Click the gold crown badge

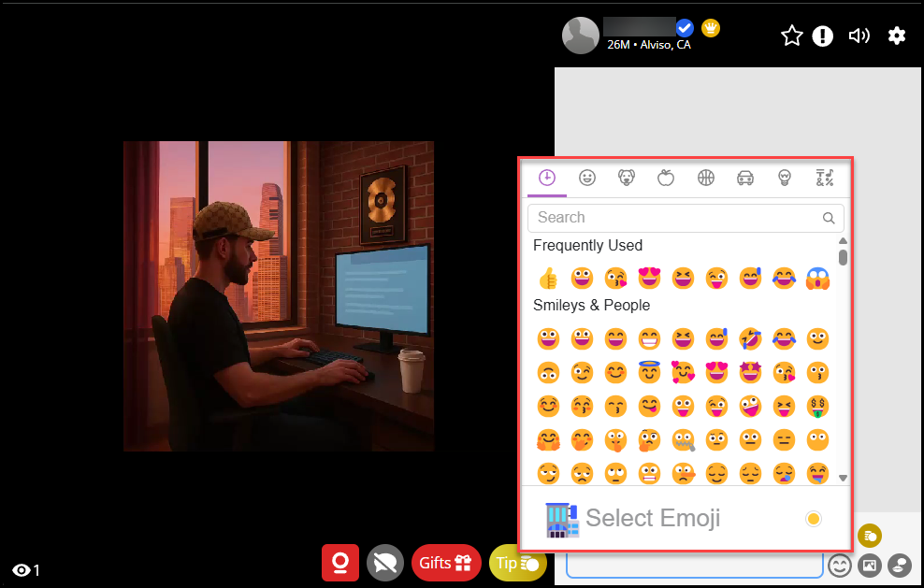pyautogui.click(x=711, y=28)
